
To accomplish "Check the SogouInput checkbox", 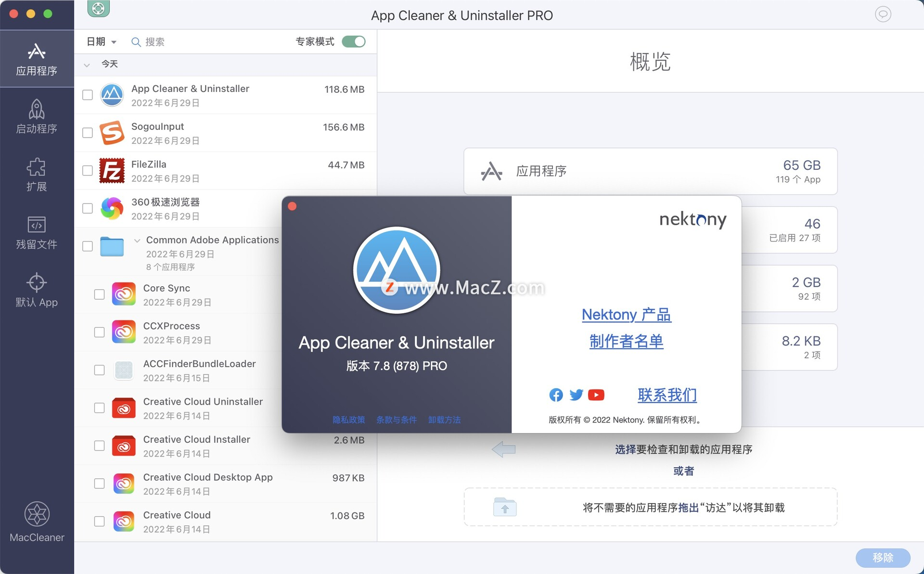I will [x=88, y=133].
